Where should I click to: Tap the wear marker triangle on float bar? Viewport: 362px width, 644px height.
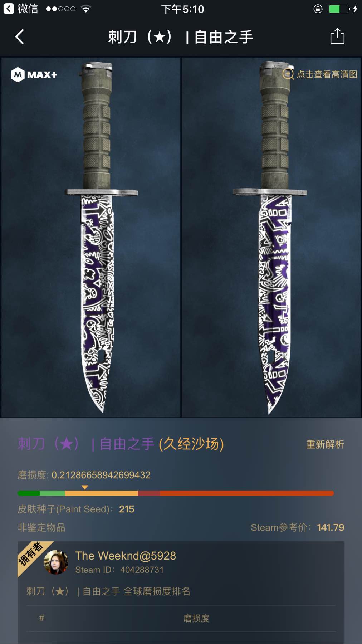tap(85, 487)
